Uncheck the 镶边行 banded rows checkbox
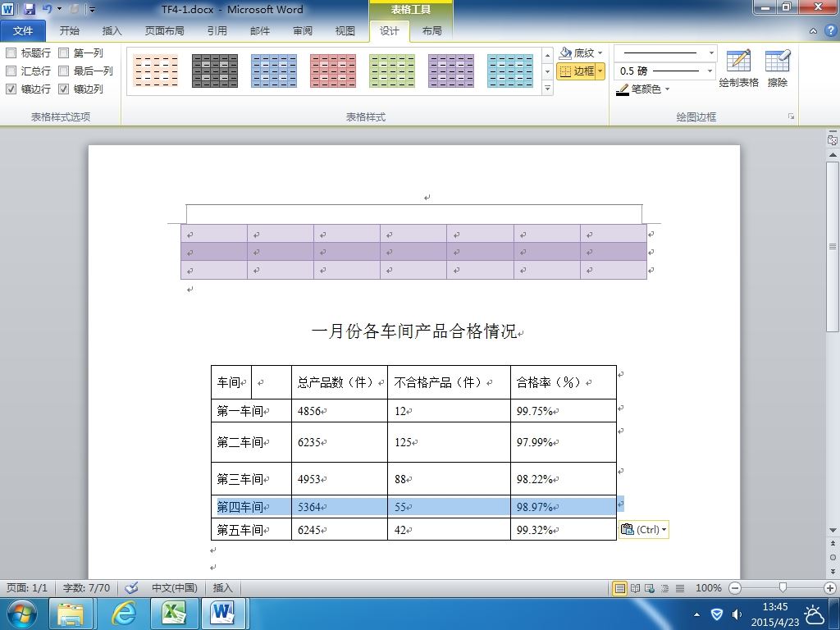 pos(11,89)
